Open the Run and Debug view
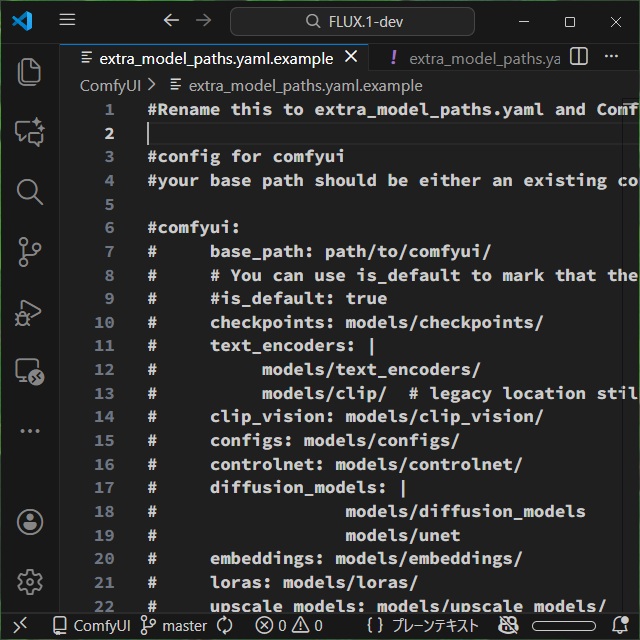 [x=29, y=312]
